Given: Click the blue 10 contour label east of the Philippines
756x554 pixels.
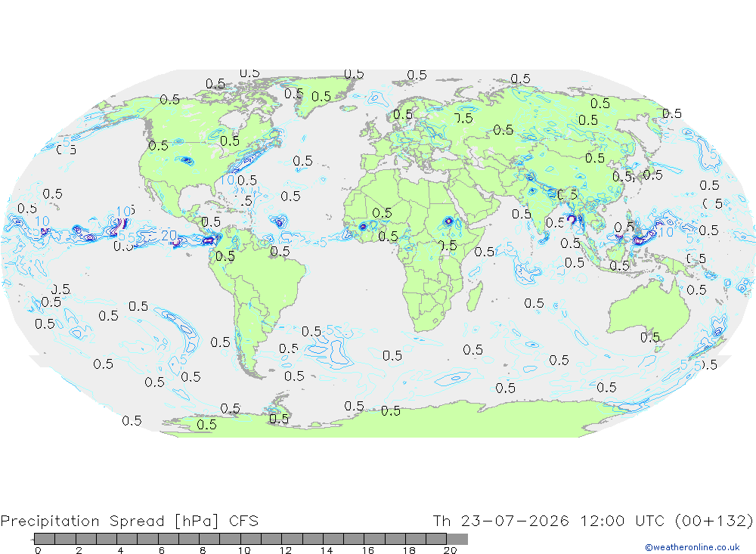Looking at the screenshot, I should (666, 232).
